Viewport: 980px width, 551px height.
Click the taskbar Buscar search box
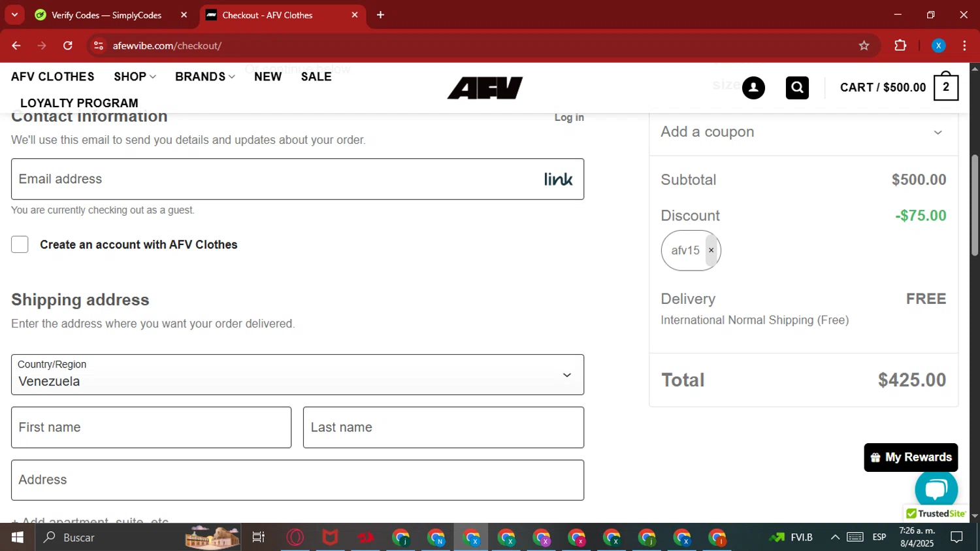click(139, 537)
